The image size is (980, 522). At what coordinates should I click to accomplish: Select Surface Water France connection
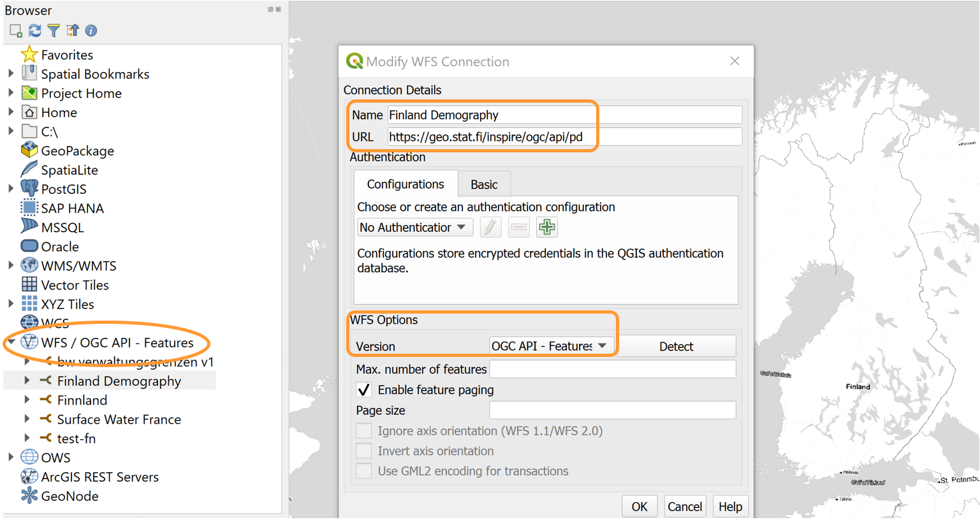[119, 419]
